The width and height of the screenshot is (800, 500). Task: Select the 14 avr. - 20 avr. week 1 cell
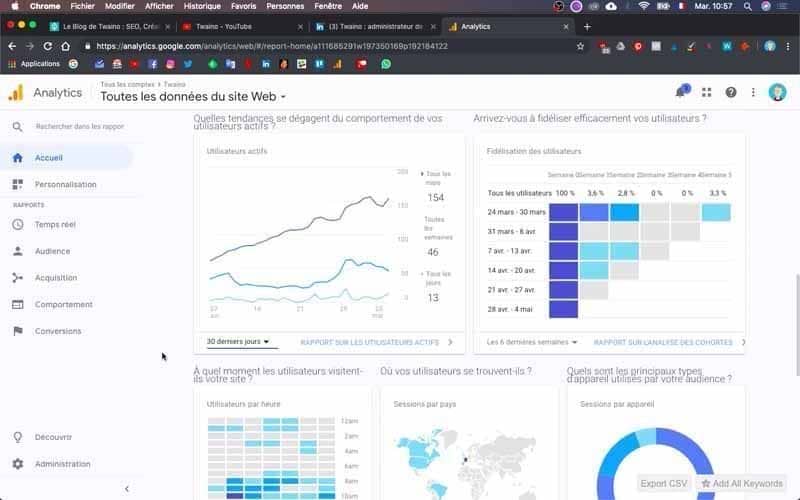pyautogui.click(x=594, y=270)
